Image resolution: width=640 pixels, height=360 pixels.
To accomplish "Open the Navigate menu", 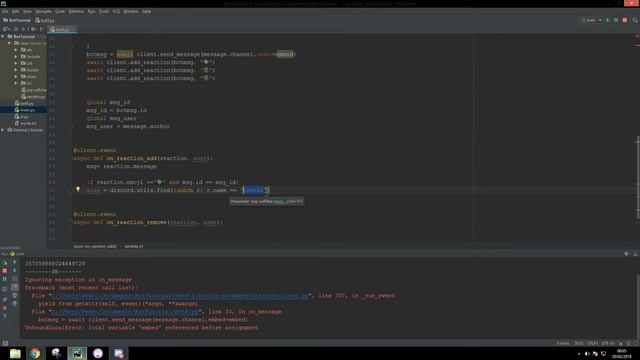I will (x=43, y=11).
